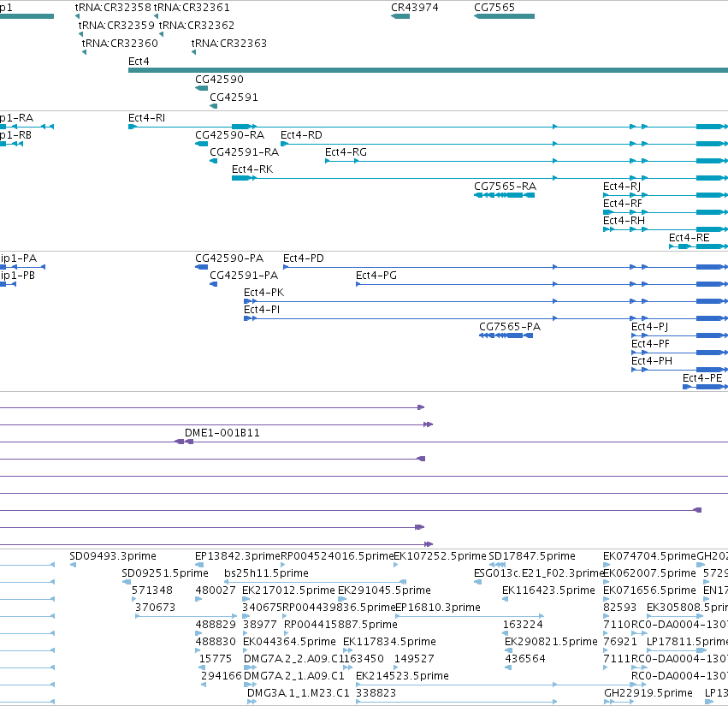Open the Ect4-PE protein feature
Image resolution: width=728 pixels, height=706 pixels.
[x=705, y=387]
